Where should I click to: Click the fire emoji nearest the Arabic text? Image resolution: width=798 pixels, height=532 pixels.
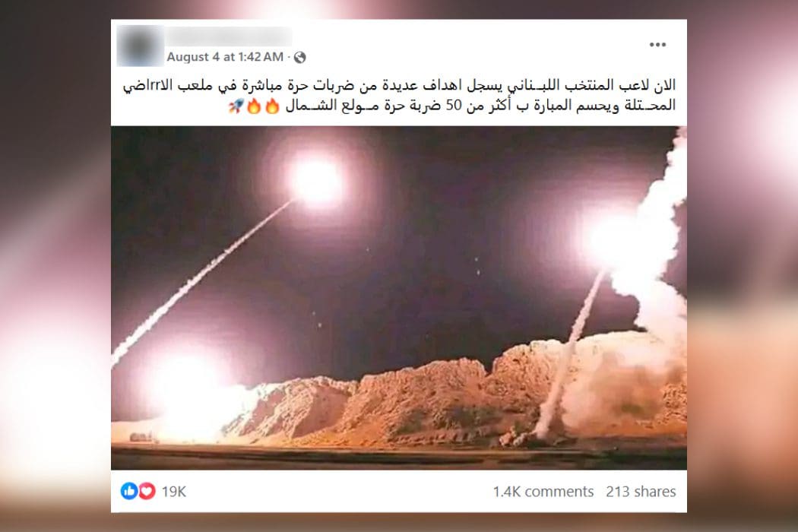click(273, 106)
